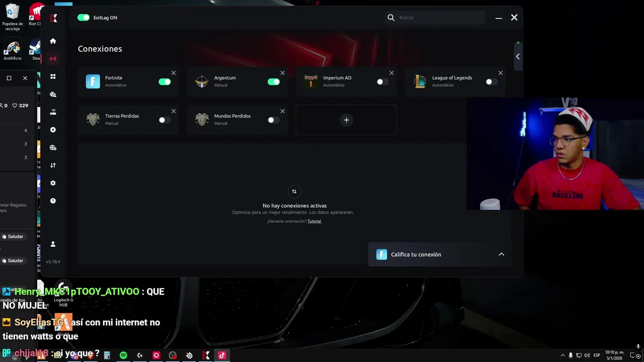This screenshot has height=362, width=644.
Task: Open the AntiMicro desktop icon
Action: (x=13, y=50)
